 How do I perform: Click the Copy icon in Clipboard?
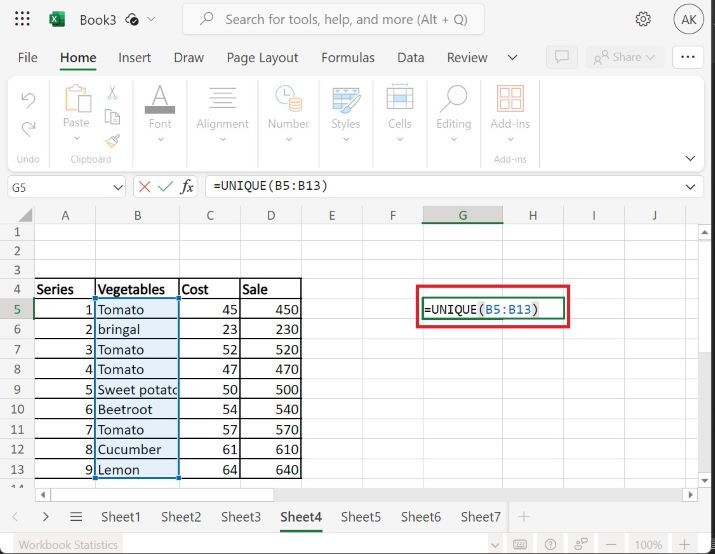pos(112,117)
